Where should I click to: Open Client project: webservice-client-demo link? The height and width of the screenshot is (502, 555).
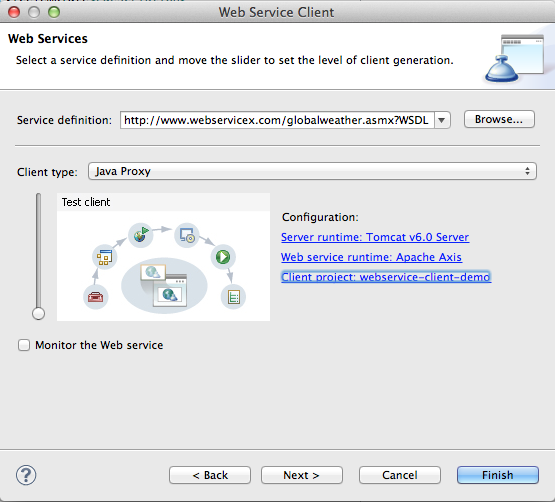[x=386, y=277]
